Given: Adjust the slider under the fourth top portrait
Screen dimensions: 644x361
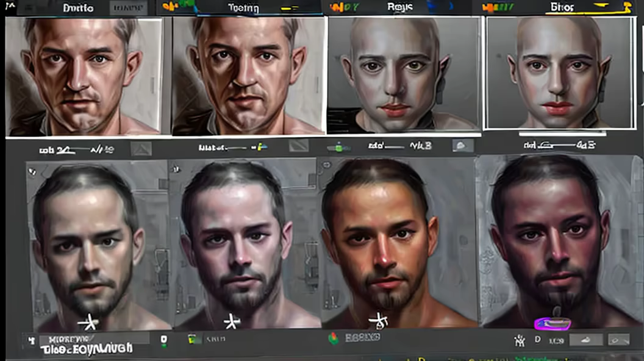Looking at the screenshot, I should (x=559, y=146).
